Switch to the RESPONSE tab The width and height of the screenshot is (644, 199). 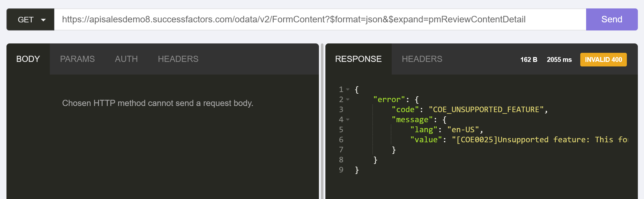pyautogui.click(x=358, y=59)
